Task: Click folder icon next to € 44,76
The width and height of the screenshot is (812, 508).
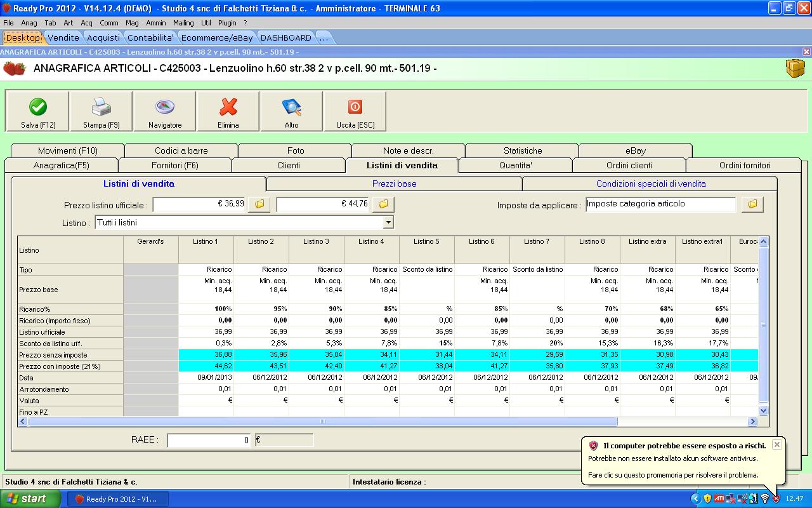Action: (x=383, y=204)
